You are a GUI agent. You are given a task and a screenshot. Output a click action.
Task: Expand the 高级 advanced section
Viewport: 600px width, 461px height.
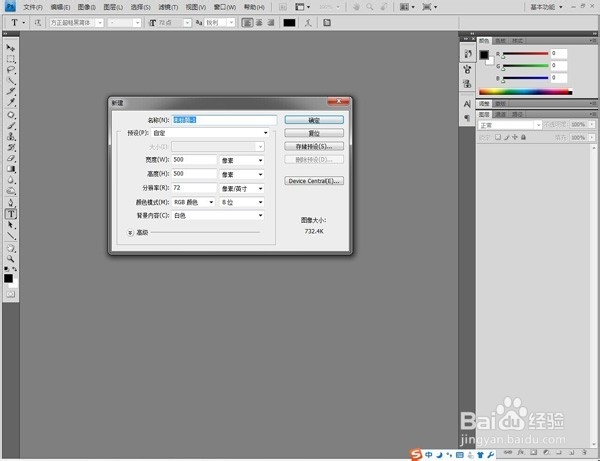pyautogui.click(x=130, y=232)
